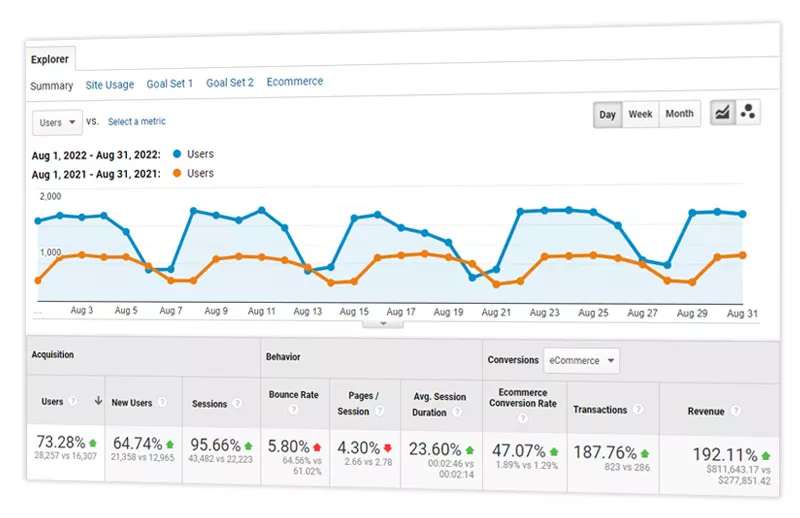Sort by New Users column header
This screenshot has height=518, width=800.
tap(132, 403)
